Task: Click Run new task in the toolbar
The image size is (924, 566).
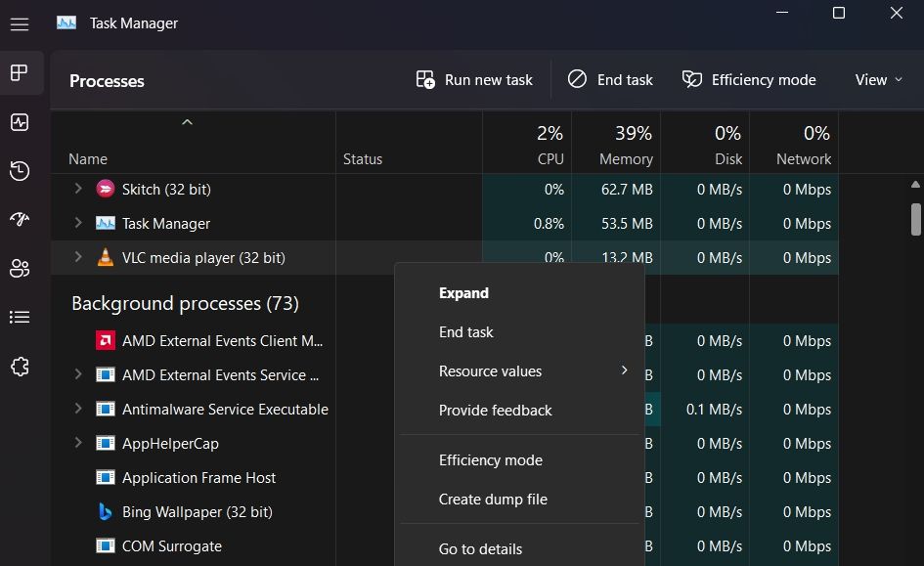Action: click(474, 79)
